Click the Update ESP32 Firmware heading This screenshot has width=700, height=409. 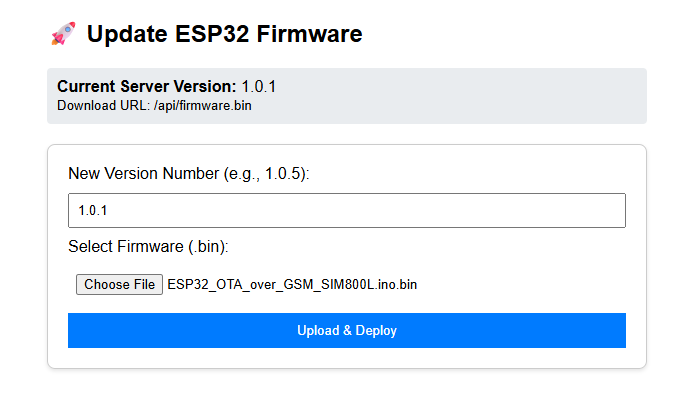tap(224, 34)
